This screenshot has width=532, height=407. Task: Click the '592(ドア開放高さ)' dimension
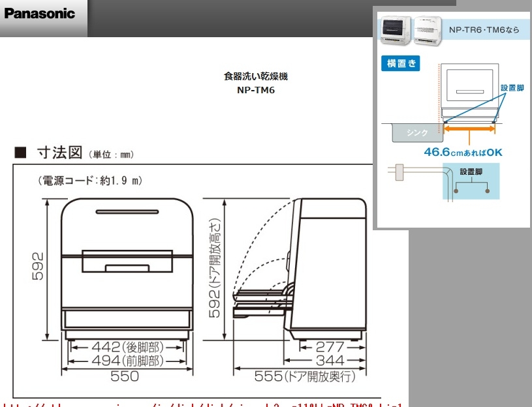coord(214,267)
